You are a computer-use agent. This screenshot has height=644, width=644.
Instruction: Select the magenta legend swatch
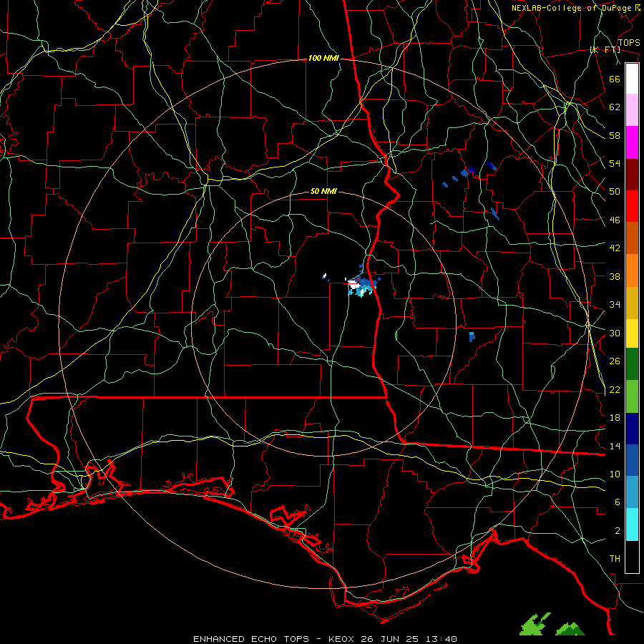click(632, 142)
